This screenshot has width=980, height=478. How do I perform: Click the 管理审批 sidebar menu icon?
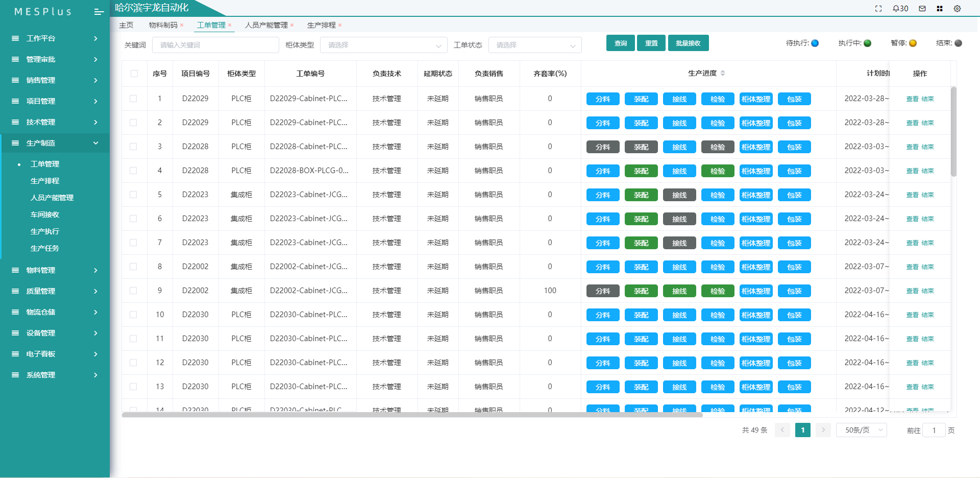(x=15, y=59)
